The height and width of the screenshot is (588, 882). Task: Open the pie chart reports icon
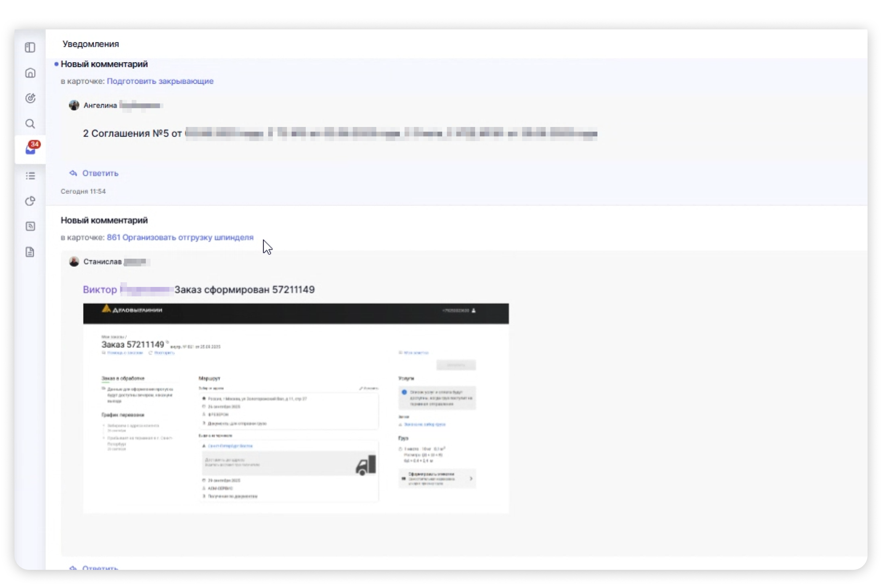tap(30, 201)
